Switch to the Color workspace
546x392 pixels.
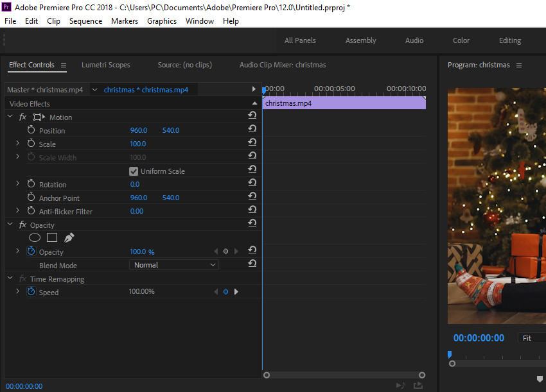[461, 40]
